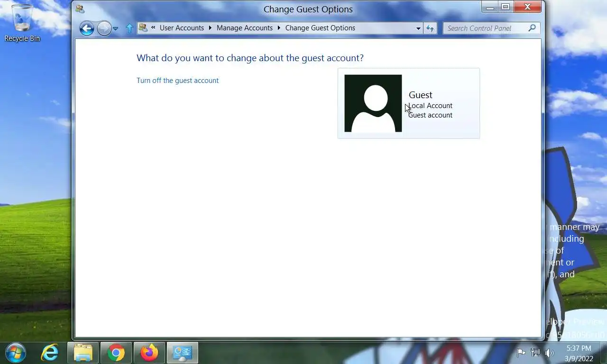Screen dimensions: 607x364
Task: Go back using the Back arrow button
Action: [x=87, y=28]
